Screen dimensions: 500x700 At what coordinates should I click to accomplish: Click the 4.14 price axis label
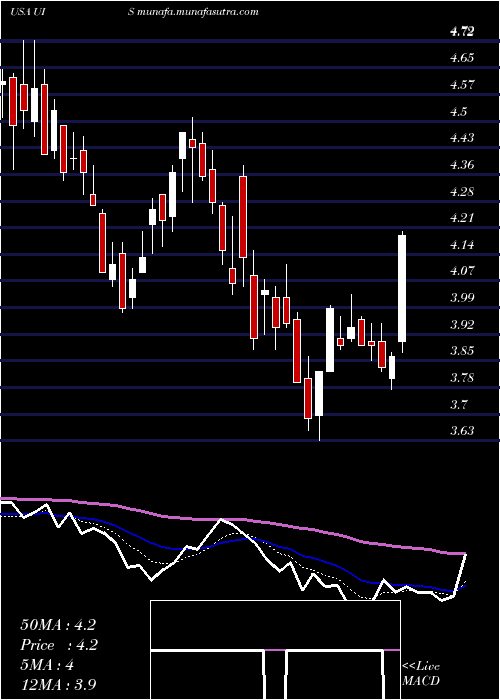pos(462,244)
